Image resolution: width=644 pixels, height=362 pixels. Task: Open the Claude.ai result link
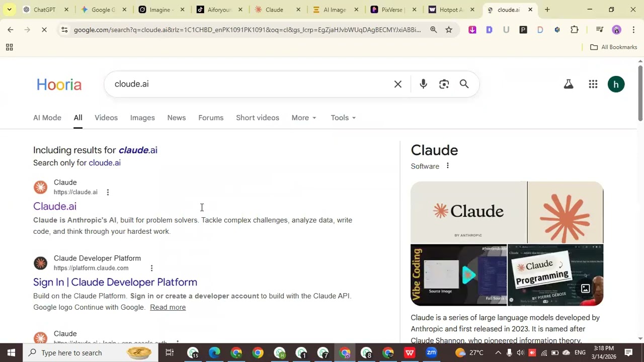[x=55, y=206]
